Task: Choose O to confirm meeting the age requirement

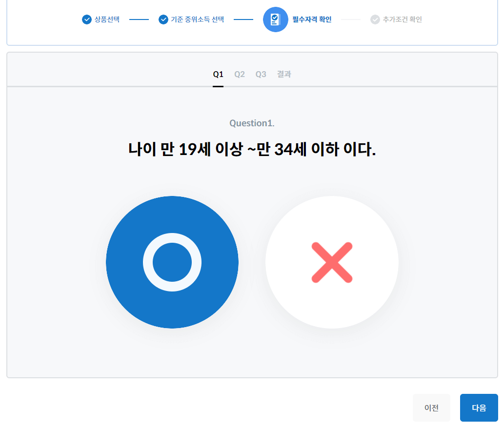Action: coord(172,262)
